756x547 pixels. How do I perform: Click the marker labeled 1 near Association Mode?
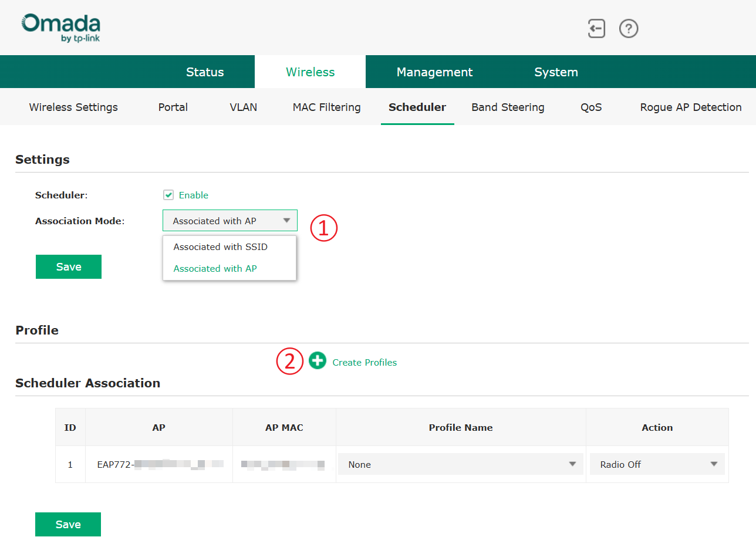pyautogui.click(x=323, y=228)
